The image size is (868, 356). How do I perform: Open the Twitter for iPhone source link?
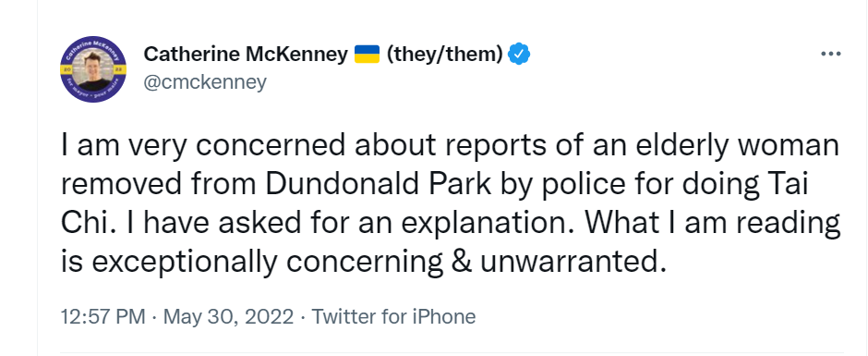[x=394, y=317]
